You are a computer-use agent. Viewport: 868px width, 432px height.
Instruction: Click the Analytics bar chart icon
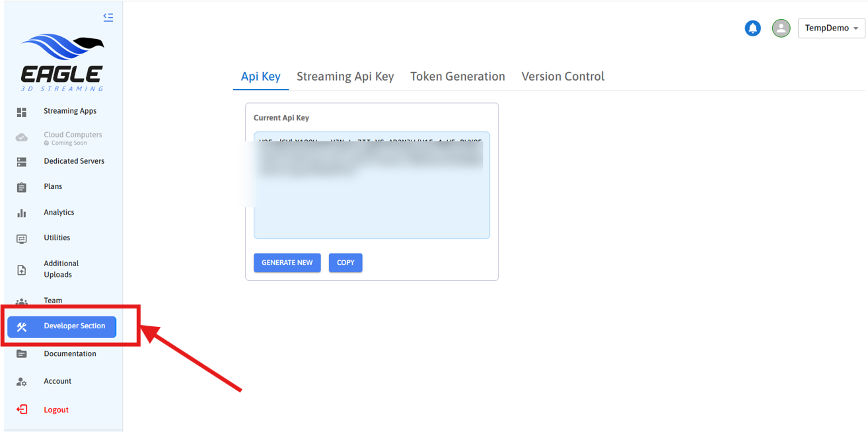(x=22, y=213)
